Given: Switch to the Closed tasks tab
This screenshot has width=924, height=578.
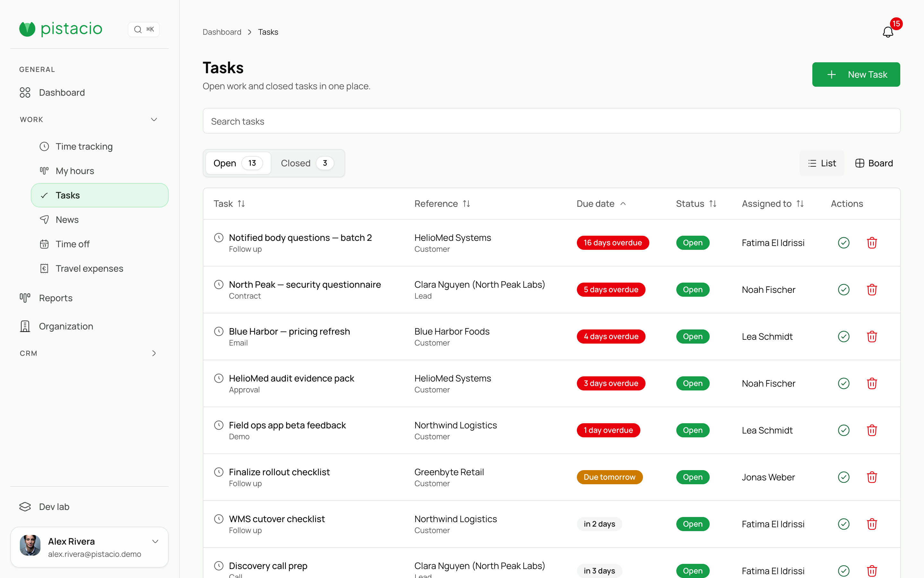Looking at the screenshot, I should pyautogui.click(x=307, y=163).
